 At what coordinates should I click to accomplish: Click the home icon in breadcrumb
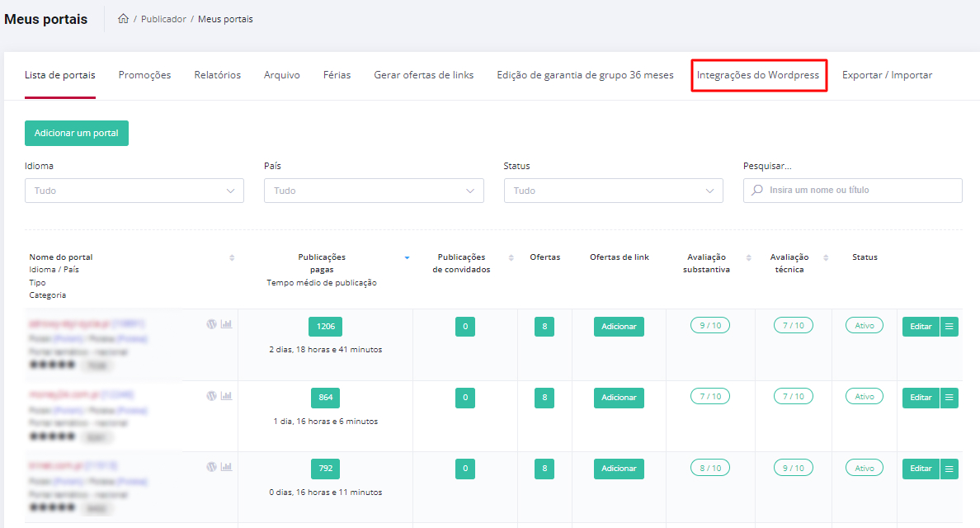(x=123, y=19)
